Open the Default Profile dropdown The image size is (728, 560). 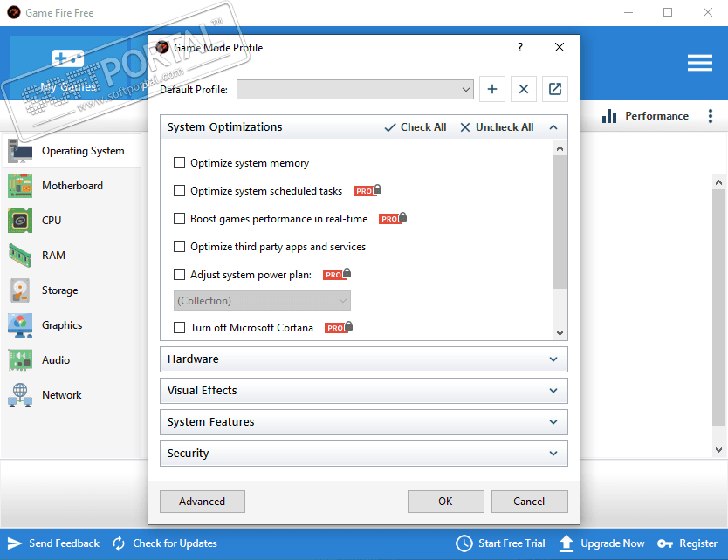pyautogui.click(x=354, y=90)
